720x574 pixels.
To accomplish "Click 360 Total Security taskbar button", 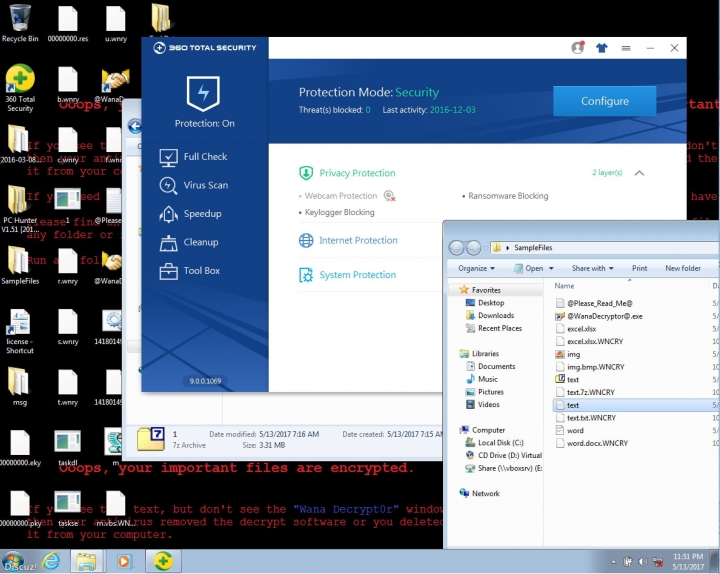I will tap(163, 562).
